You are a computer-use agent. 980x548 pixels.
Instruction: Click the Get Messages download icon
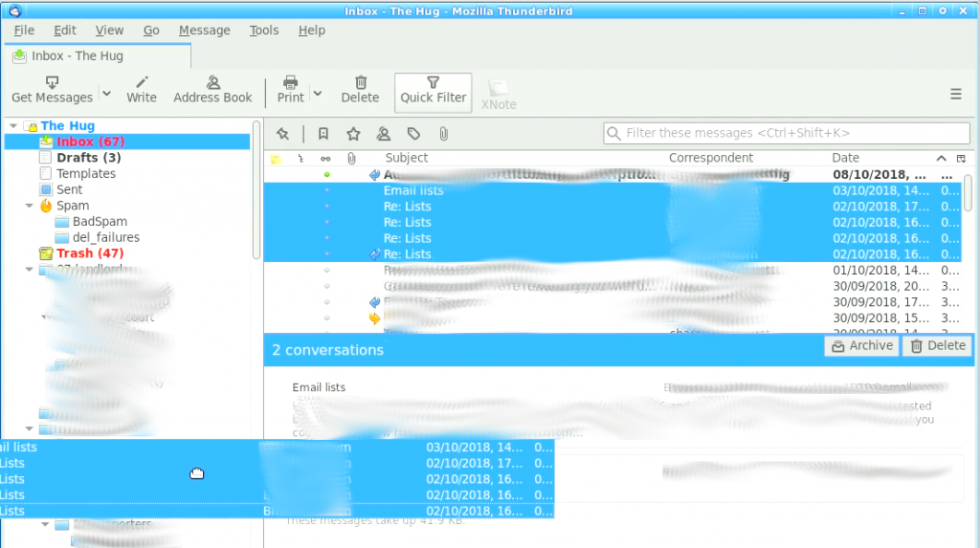52,82
